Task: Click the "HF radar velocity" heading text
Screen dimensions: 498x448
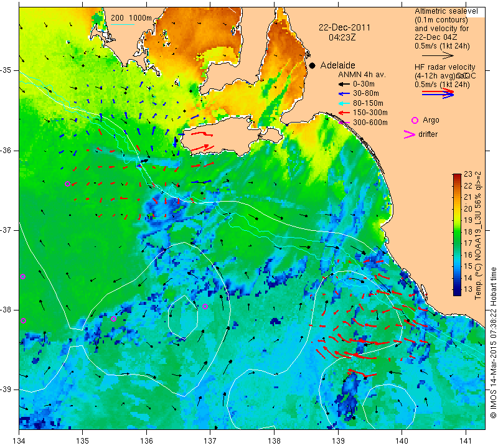Action: tap(444, 67)
